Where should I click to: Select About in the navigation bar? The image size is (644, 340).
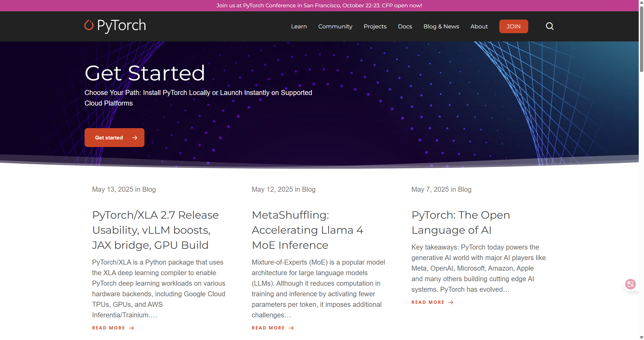tap(479, 26)
